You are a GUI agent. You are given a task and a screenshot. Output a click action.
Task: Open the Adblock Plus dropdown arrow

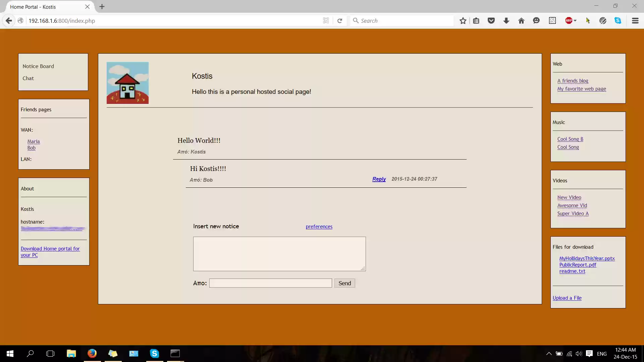[x=575, y=20]
